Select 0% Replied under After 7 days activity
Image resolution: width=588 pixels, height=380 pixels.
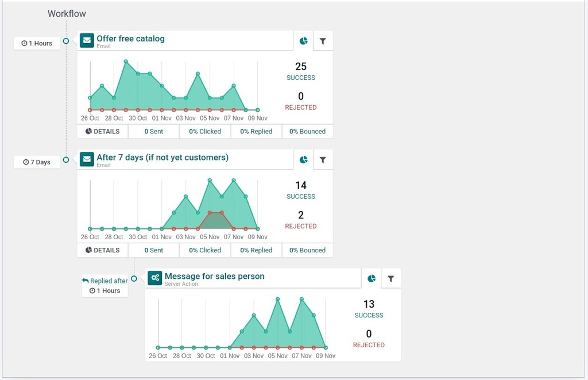(256, 251)
